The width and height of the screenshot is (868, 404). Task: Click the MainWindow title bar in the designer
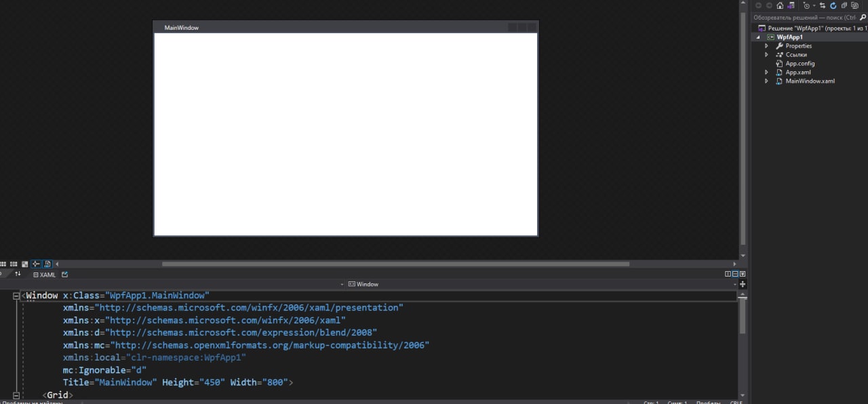(346, 27)
